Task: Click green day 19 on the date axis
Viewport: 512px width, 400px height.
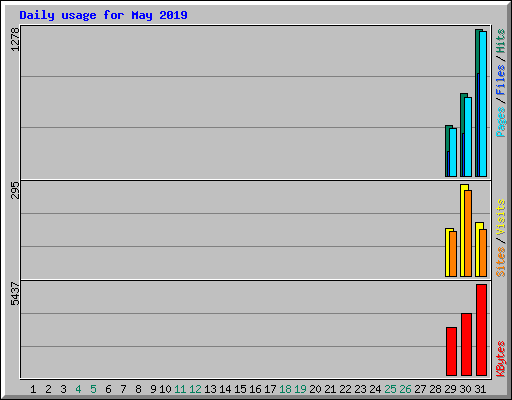Action: 300,389
